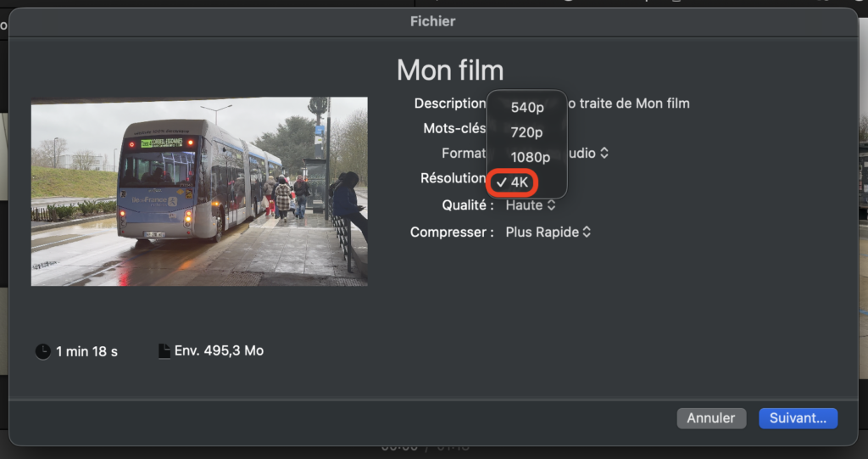Open the Format dropdown chevron
This screenshot has height=459, width=868.
tap(604, 154)
